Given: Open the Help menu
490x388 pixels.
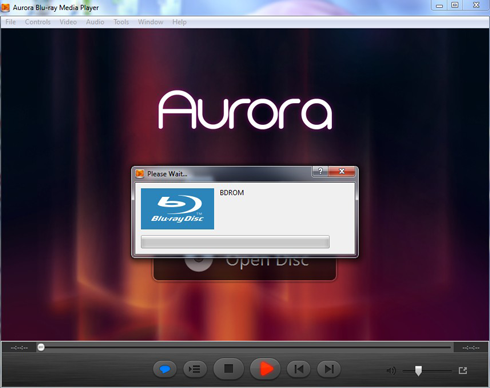Looking at the screenshot, I should tap(179, 22).
